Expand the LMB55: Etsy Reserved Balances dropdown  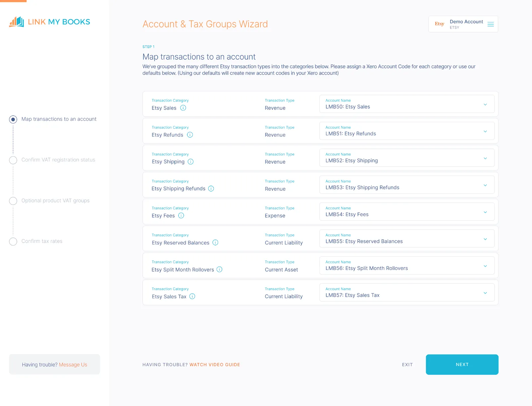(407, 239)
